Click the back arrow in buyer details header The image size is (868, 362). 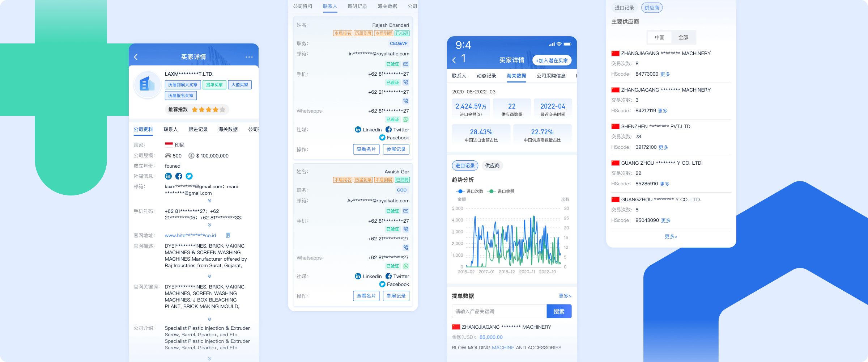[x=136, y=57]
